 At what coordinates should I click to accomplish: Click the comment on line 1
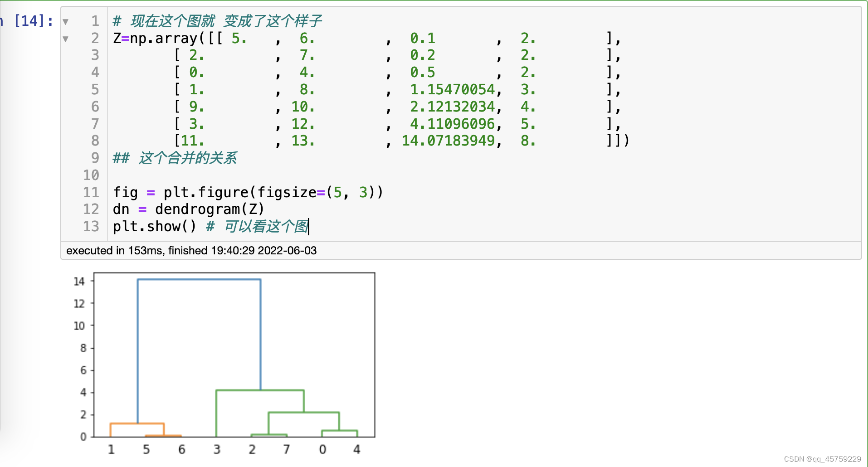[x=217, y=21]
